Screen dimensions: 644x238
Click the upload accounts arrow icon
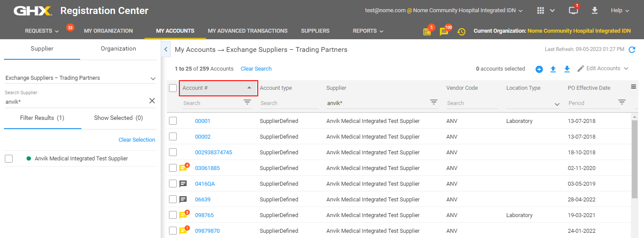click(553, 69)
